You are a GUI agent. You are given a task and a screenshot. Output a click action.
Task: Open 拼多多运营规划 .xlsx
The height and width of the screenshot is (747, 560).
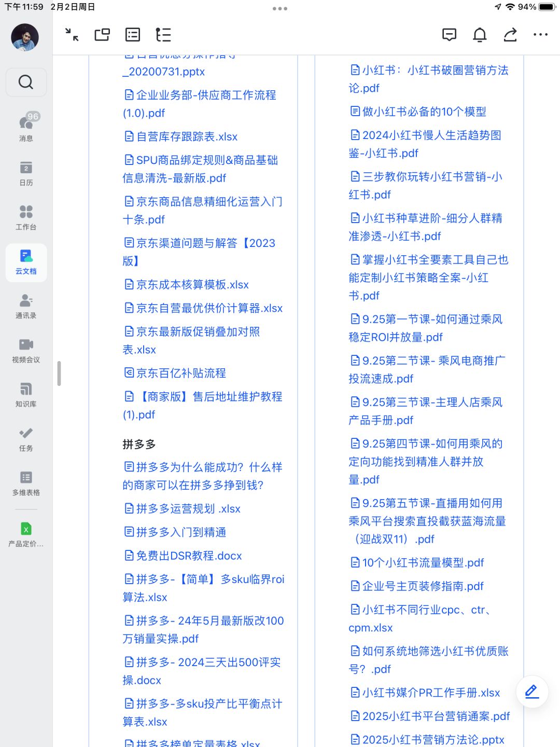click(182, 508)
